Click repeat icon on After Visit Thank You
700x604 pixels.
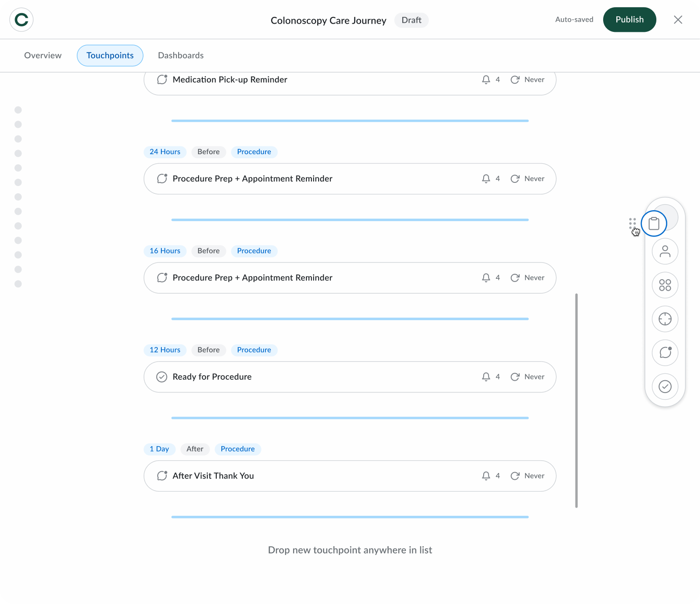(515, 476)
